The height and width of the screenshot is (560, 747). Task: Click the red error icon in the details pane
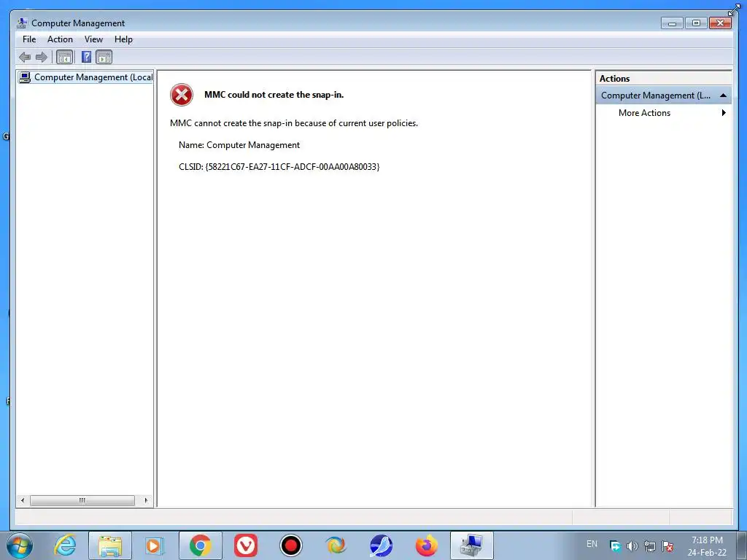182,95
